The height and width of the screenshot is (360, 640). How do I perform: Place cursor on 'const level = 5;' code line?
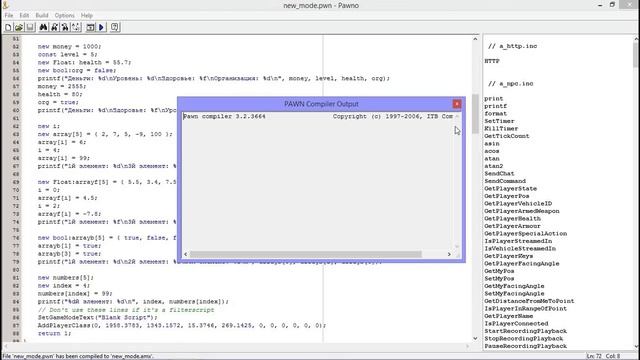tap(67, 54)
